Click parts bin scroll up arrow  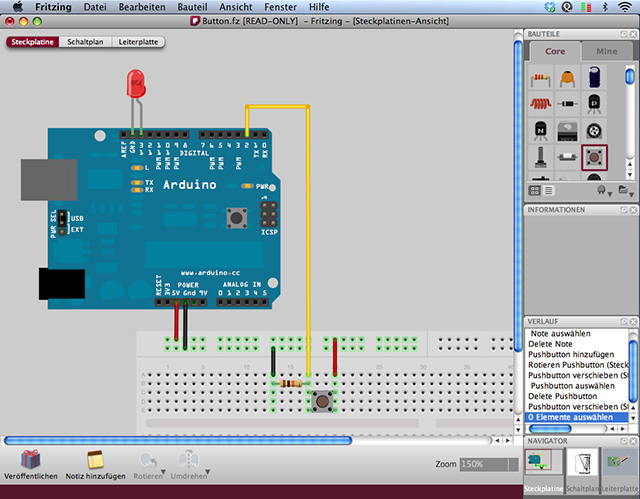click(x=630, y=164)
